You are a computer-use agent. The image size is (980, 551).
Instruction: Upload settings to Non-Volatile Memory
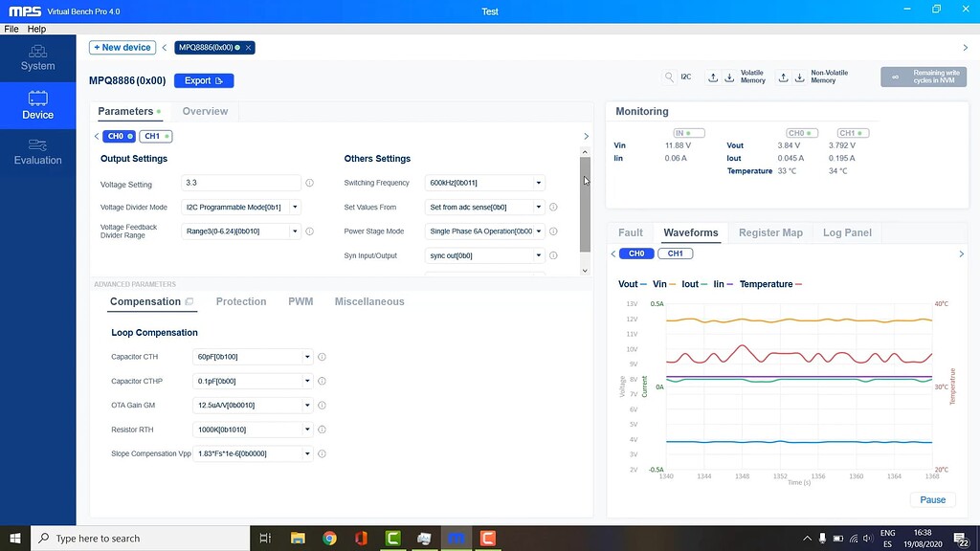click(x=784, y=77)
